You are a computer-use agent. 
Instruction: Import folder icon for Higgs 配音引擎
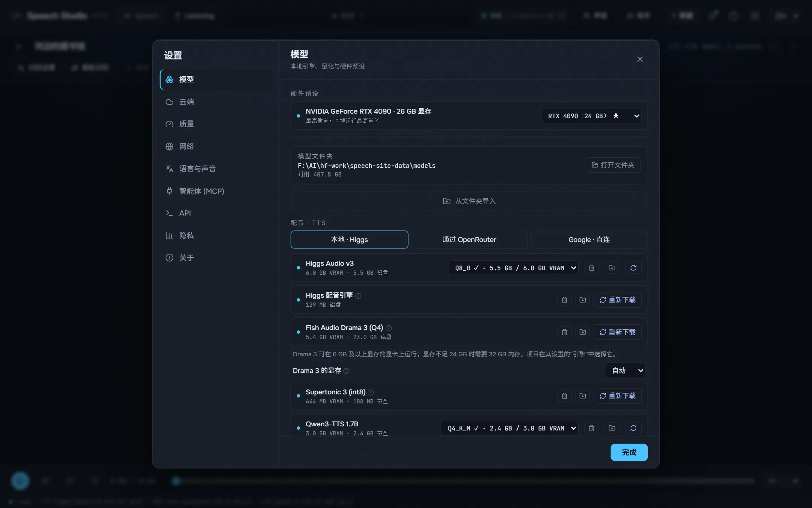[x=582, y=300]
